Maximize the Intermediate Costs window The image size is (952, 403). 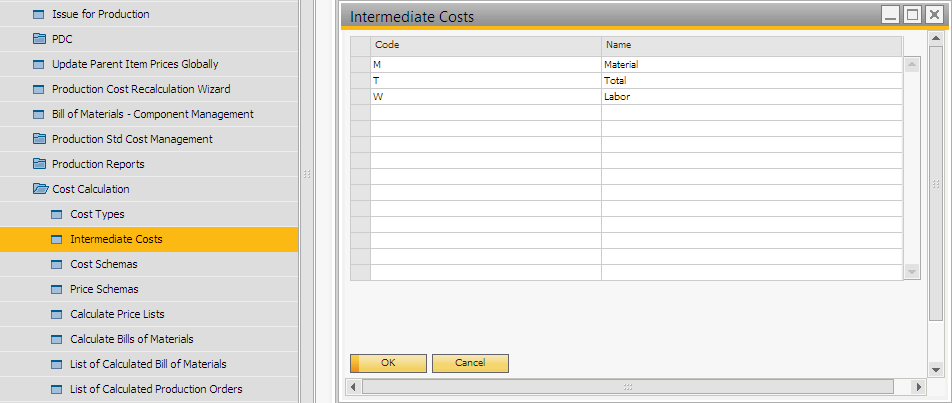(911, 15)
